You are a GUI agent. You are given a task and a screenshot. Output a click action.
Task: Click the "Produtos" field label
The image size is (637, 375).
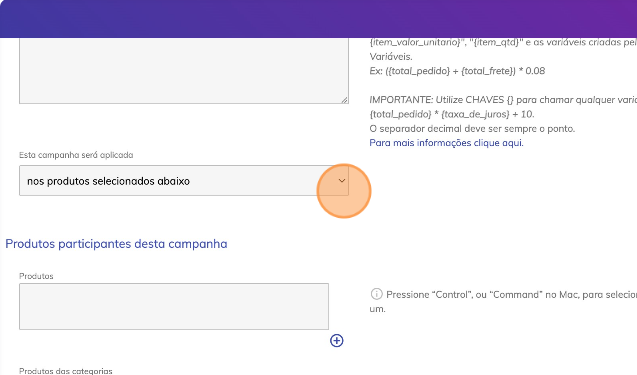[36, 276]
